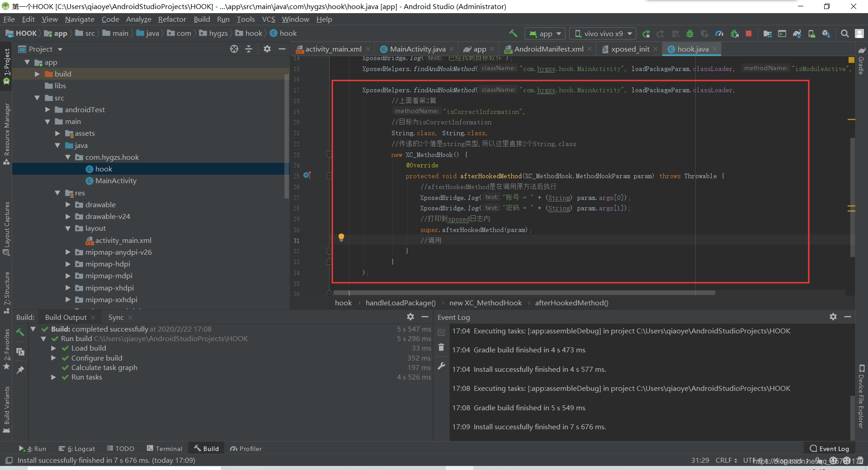The image size is (868, 470).
Task: Select activity_main.xml in the layout folder
Action: (x=123, y=240)
